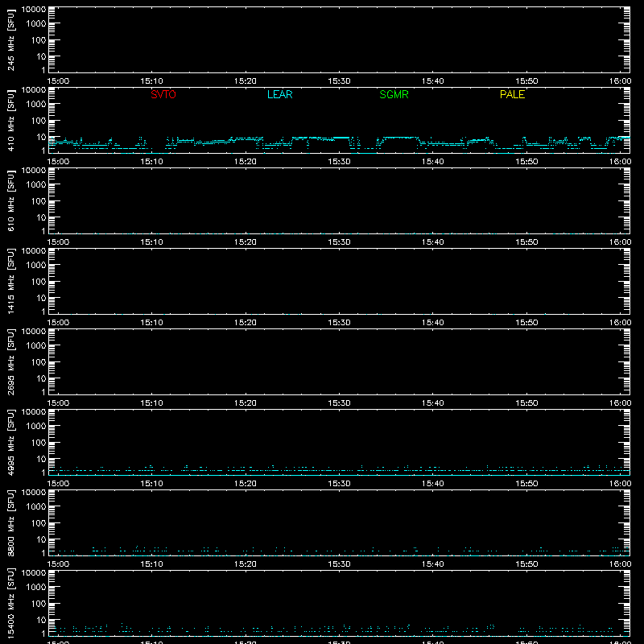644x644 pixels.
Task: Click the 4995 MHz [SFU] axis title
Action: [10, 442]
